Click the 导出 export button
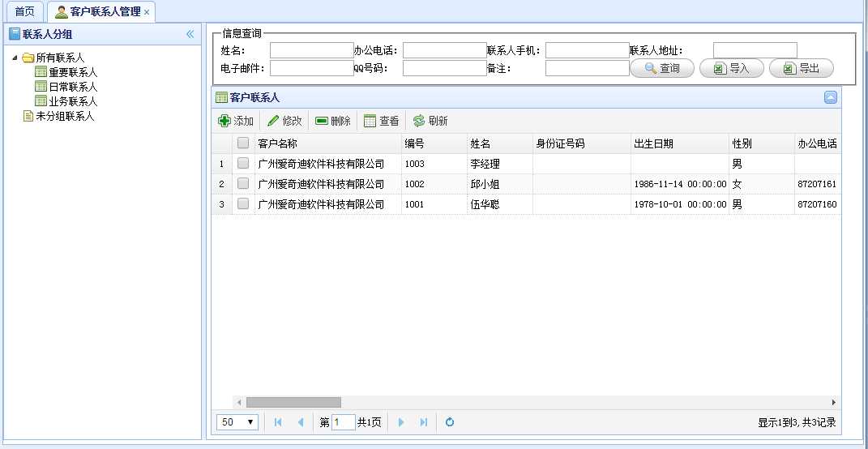The height and width of the screenshot is (449, 868). click(801, 68)
